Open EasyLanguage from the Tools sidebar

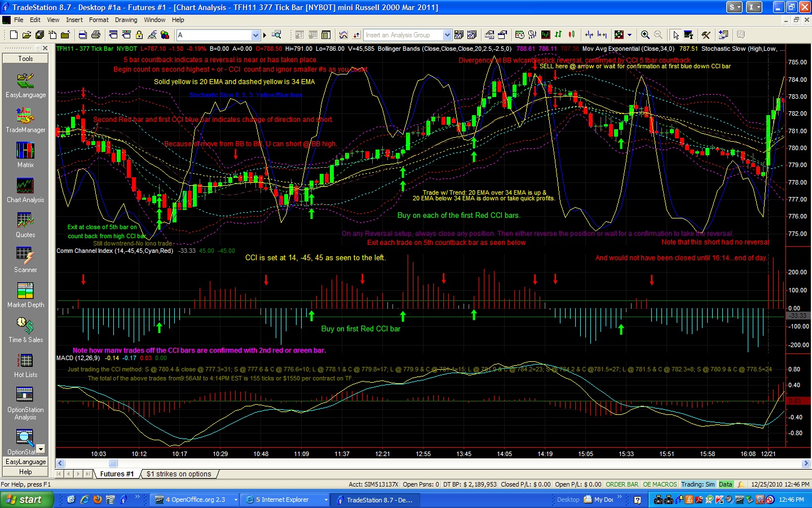pos(25,86)
